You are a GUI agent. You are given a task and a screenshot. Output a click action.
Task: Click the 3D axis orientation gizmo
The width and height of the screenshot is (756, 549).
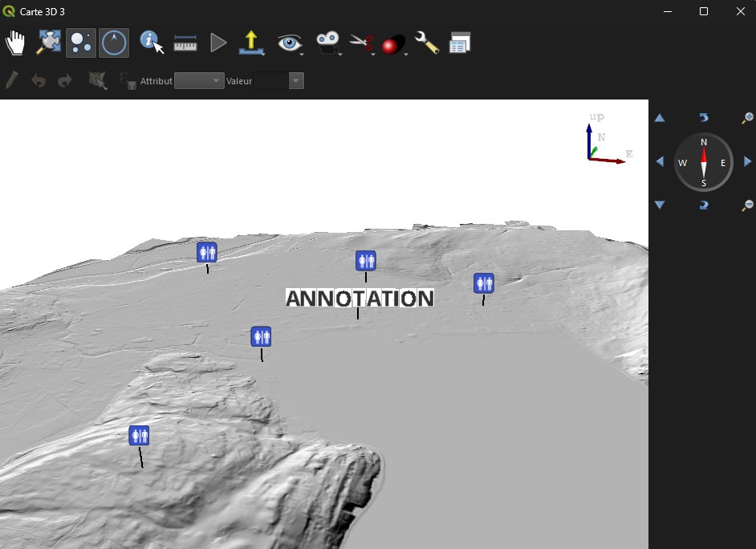609,140
